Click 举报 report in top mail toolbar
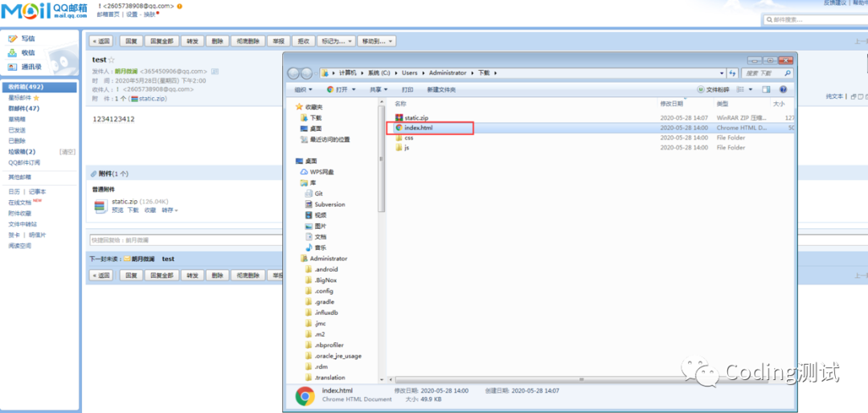 (x=278, y=41)
